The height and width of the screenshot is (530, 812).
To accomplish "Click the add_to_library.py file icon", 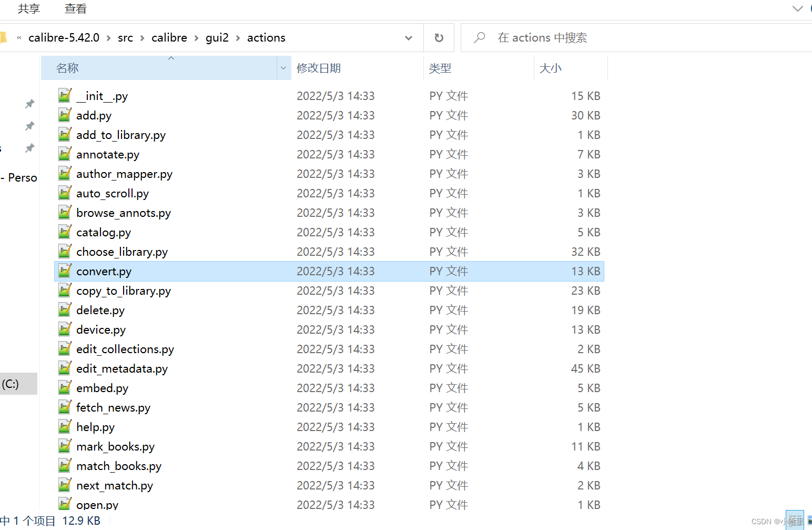I will 65,134.
